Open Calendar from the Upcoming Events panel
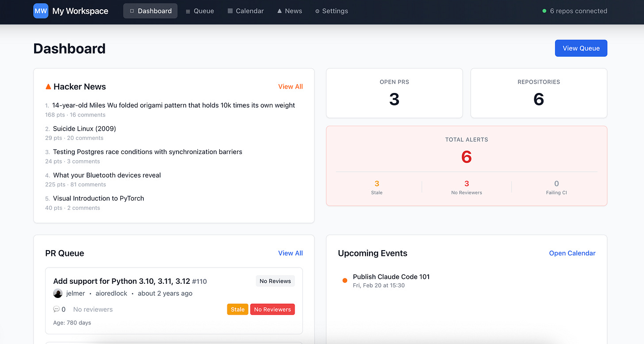Image resolution: width=644 pixels, height=344 pixels. point(572,253)
